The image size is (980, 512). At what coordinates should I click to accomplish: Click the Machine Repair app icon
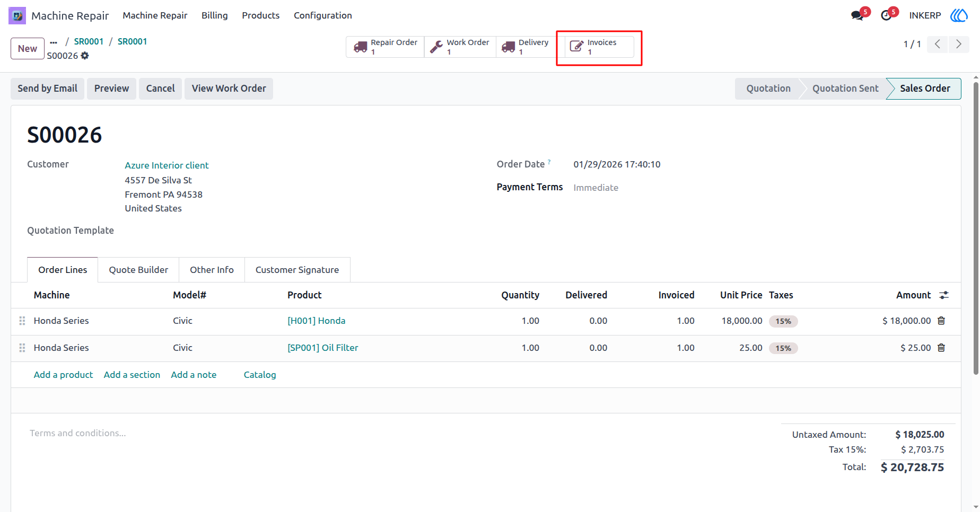tap(17, 15)
